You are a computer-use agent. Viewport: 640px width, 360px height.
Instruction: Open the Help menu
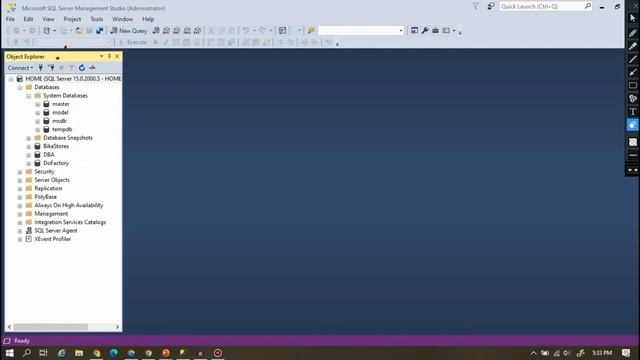click(148, 19)
